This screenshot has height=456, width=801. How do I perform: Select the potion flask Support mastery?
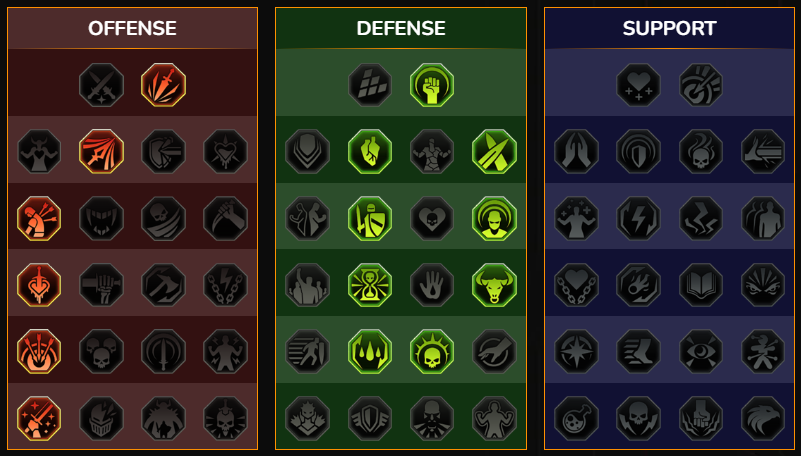pos(576,419)
